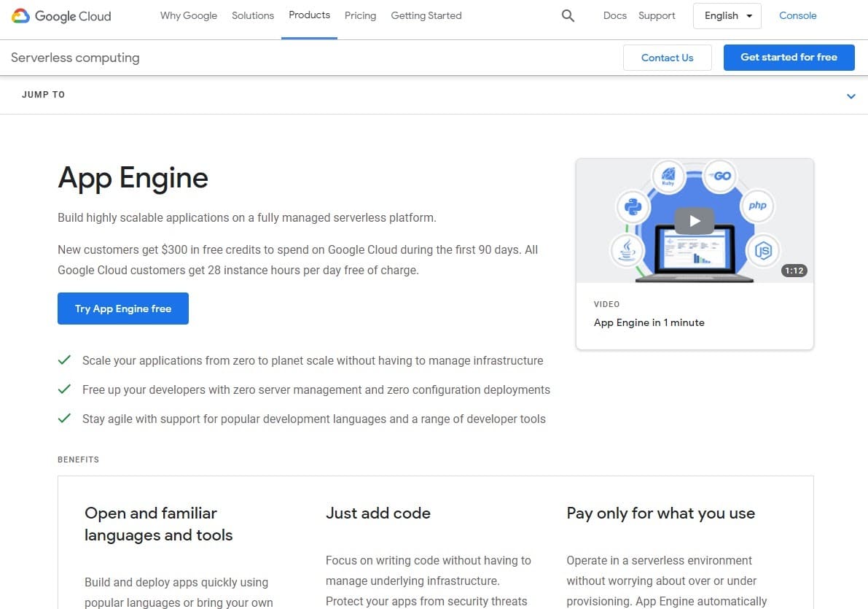The image size is (868, 609).
Task: Click the checkmark beside the scaling benefit
Action: tap(64, 360)
